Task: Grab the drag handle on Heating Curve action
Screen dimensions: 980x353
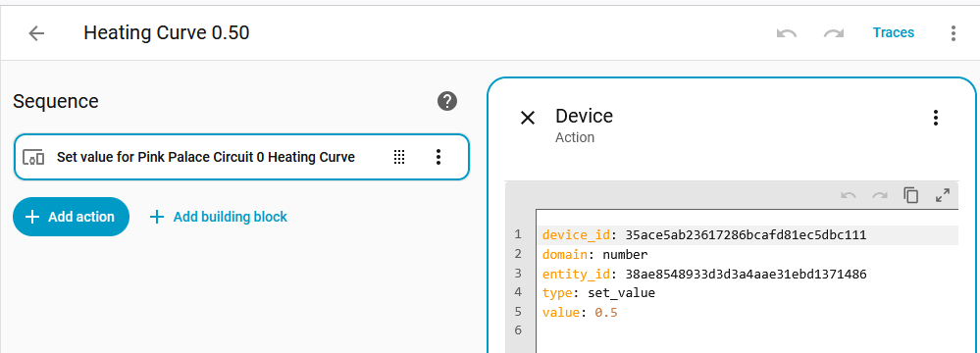Action: coord(399,158)
